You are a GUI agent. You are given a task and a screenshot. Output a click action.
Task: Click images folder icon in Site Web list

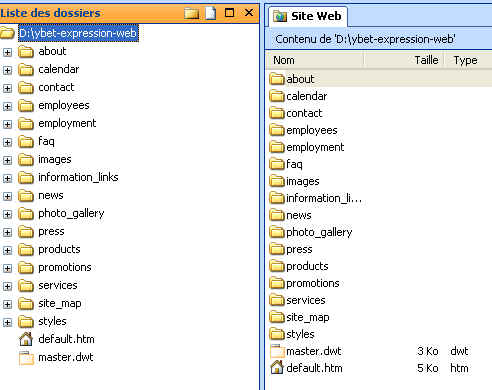[x=277, y=181]
